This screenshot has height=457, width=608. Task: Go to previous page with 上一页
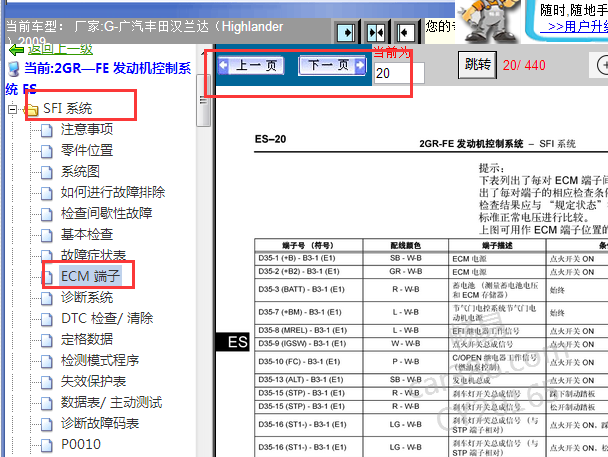click(251, 66)
